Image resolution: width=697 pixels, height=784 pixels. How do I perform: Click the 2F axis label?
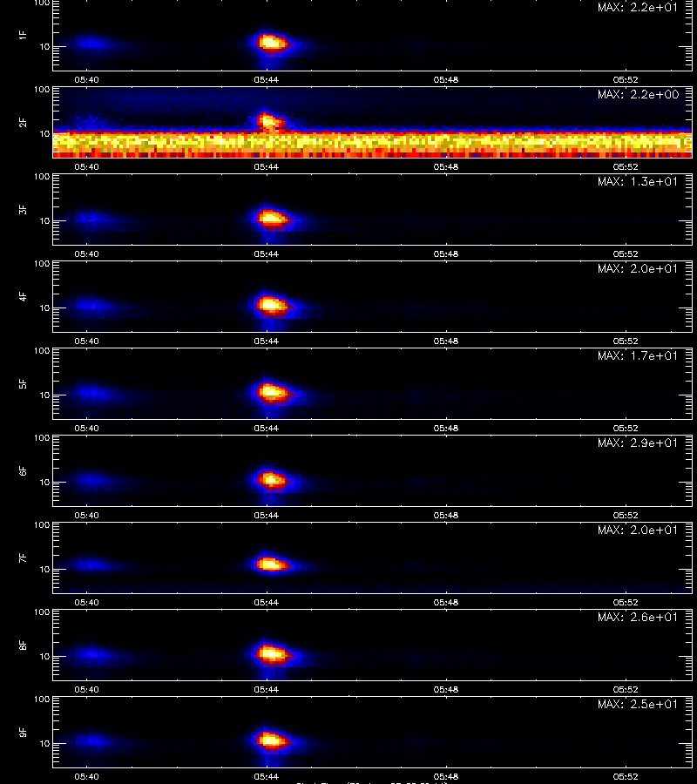tap(23, 123)
